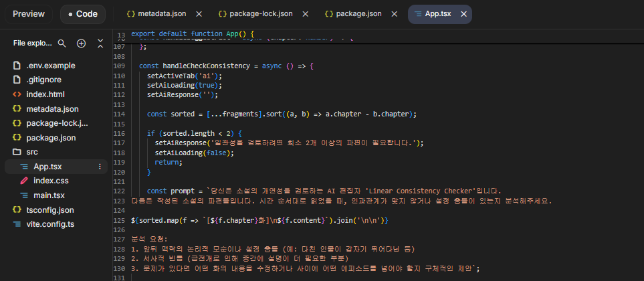Click the index.css pencil icon
The height and width of the screenshot is (281, 644).
point(24,181)
